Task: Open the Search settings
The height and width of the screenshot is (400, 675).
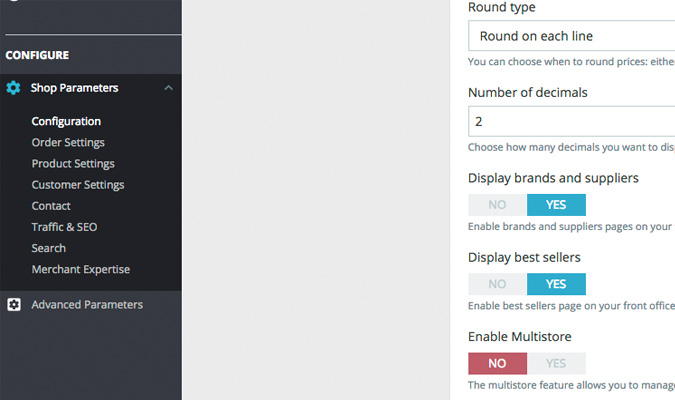Action: 49,248
